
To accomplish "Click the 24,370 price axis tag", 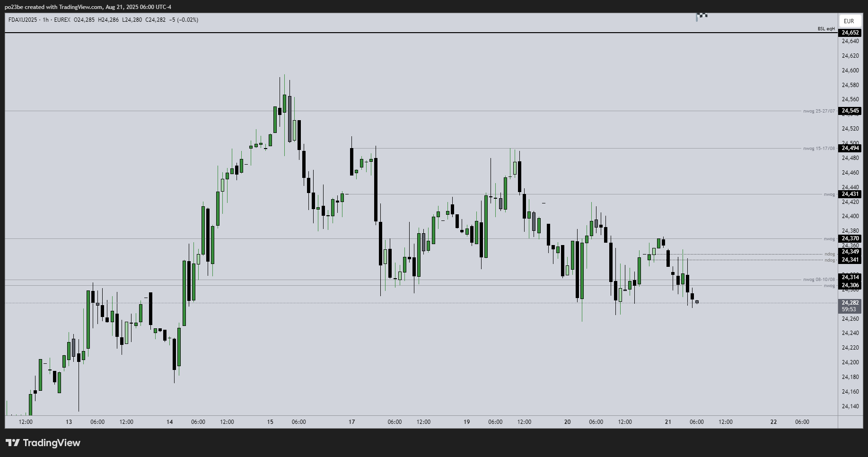I will tap(850, 238).
